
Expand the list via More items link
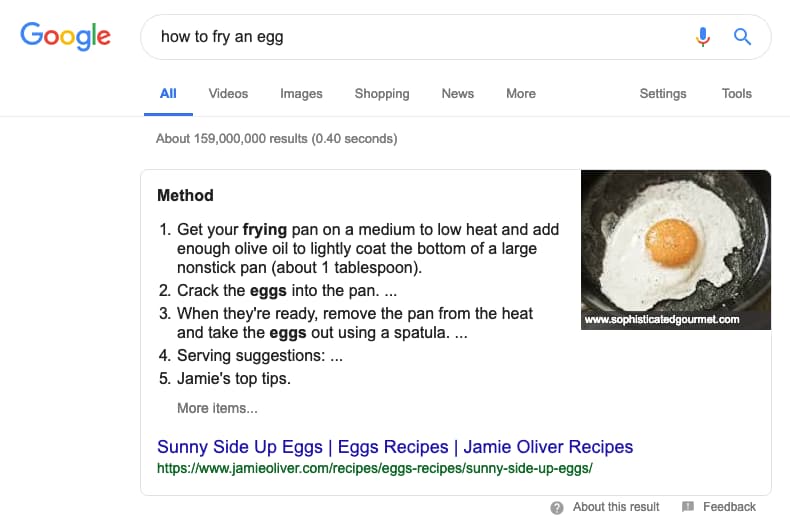(x=217, y=408)
